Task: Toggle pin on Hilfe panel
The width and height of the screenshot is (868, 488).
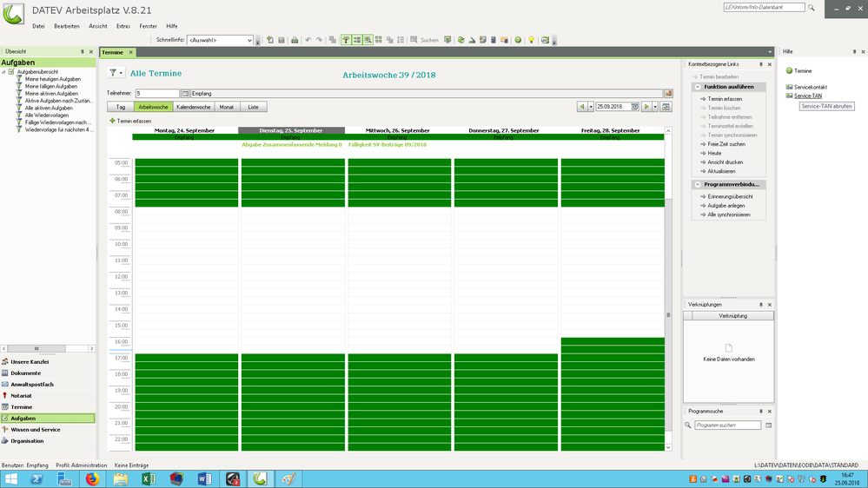Action: coord(854,51)
